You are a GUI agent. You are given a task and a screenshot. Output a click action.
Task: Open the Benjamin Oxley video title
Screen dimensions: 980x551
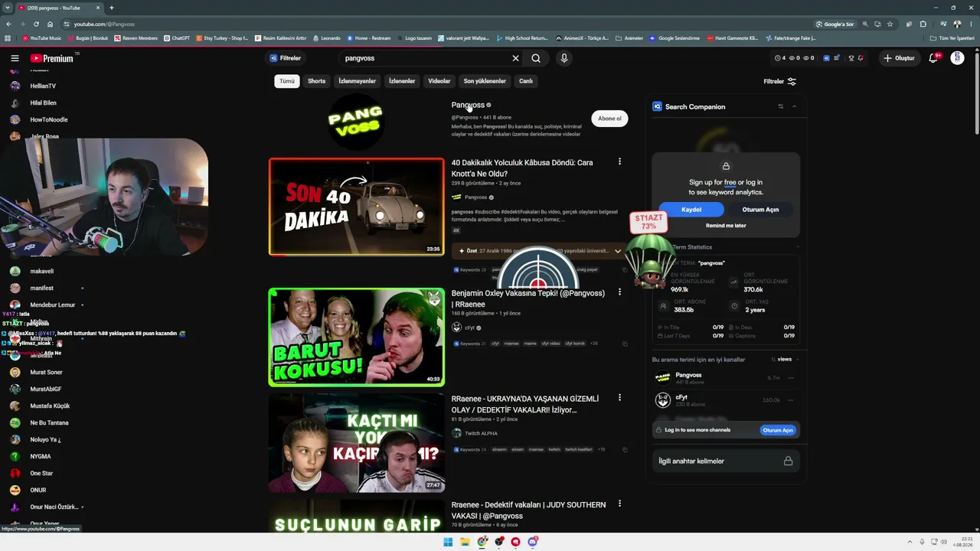[528, 298]
